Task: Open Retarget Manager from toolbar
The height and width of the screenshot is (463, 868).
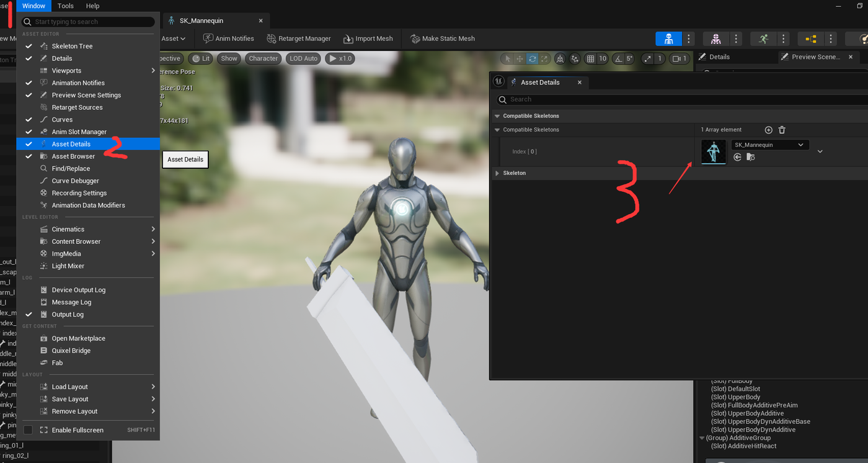Action: point(299,38)
